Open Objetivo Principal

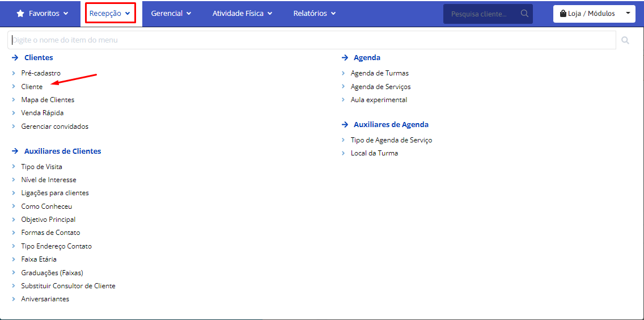(48, 220)
